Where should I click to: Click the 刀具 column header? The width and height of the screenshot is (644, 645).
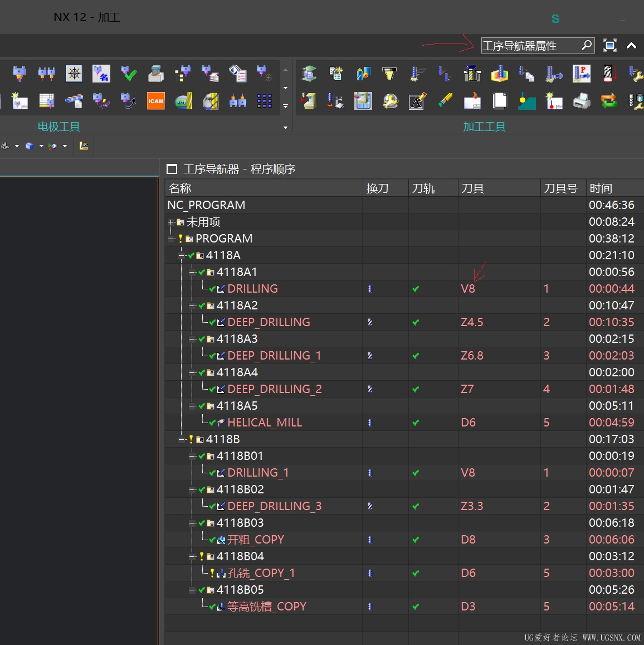[472, 188]
